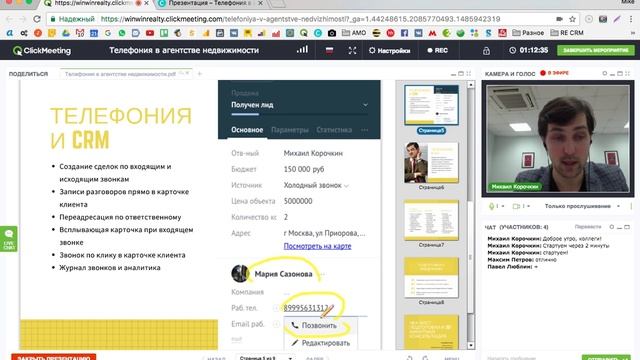Click live on-air indicator in camera panel
Screen dimensions: 640x360
click(554, 73)
